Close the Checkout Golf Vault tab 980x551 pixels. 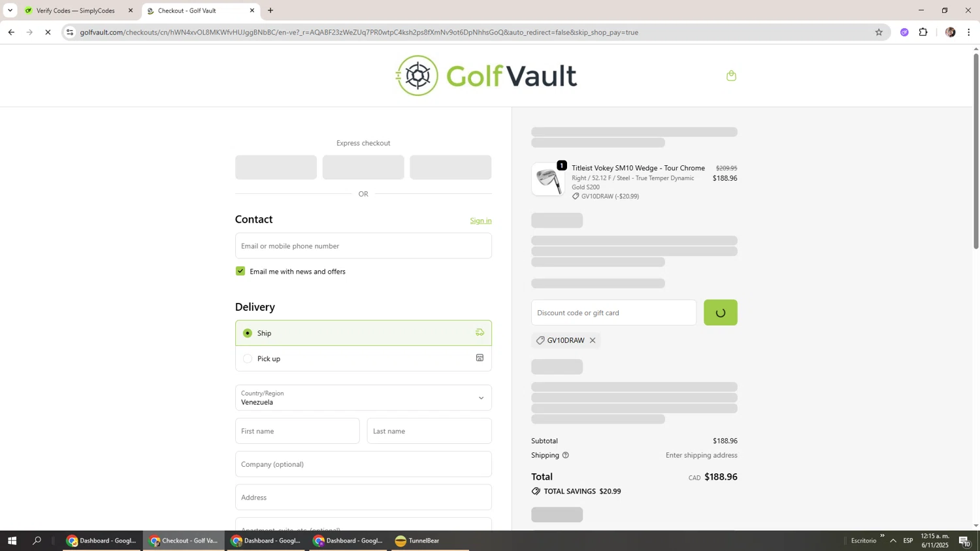[252, 10]
